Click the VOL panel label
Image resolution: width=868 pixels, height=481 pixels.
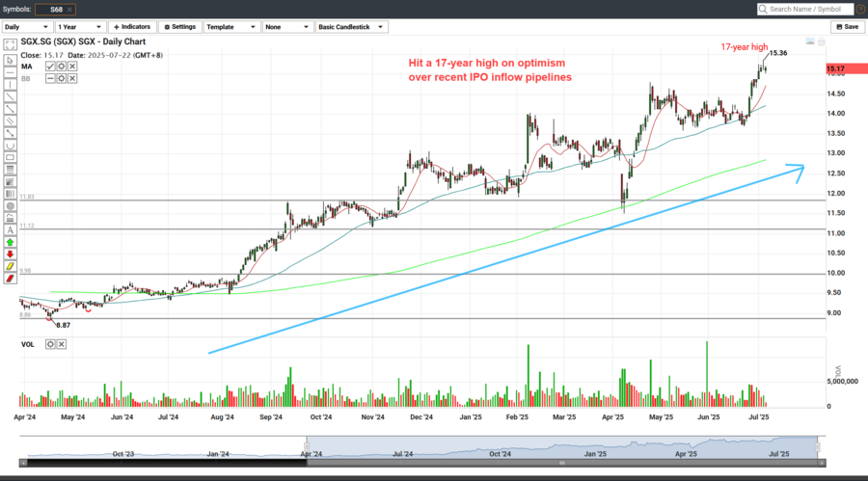click(28, 344)
